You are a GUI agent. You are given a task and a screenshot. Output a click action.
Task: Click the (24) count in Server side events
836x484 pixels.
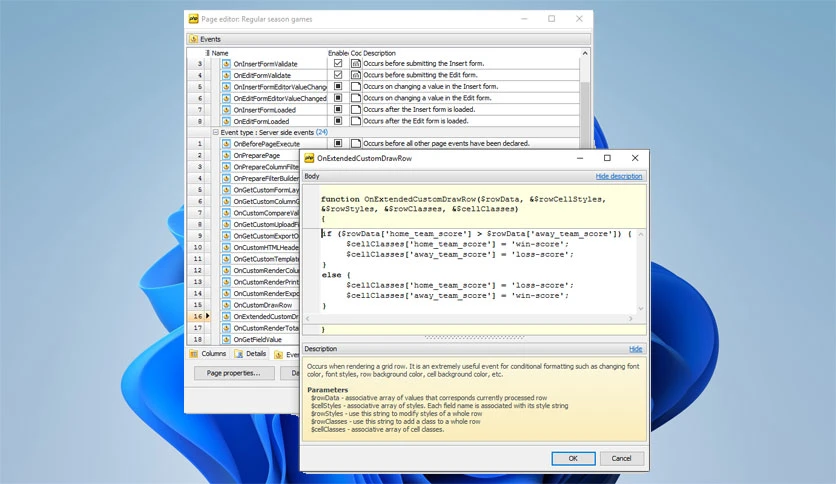point(321,132)
